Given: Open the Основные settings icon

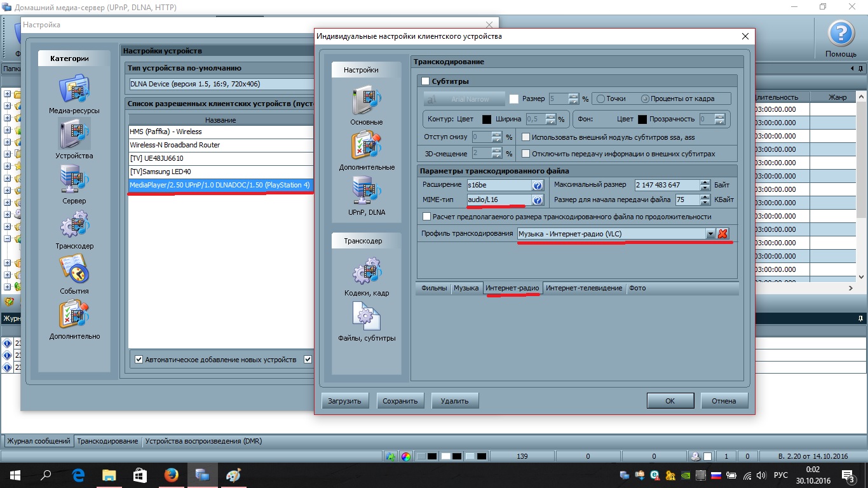Looking at the screenshot, I should (x=366, y=102).
